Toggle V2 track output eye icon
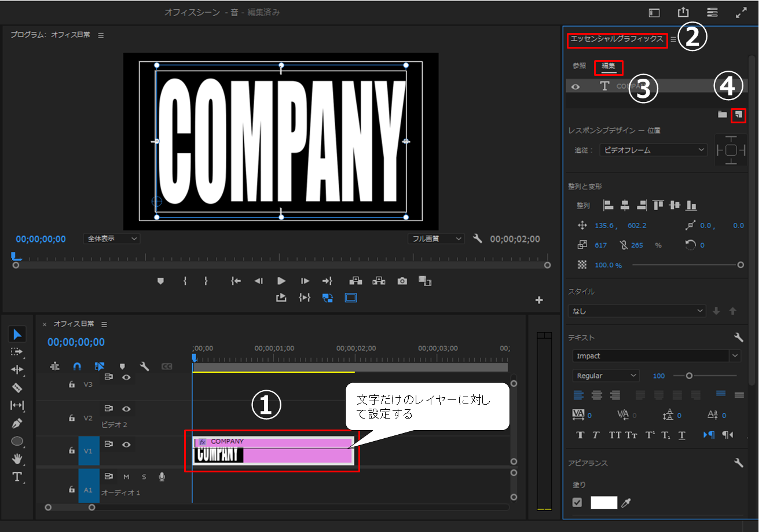Image resolution: width=766 pixels, height=532 pixels. pyautogui.click(x=126, y=409)
